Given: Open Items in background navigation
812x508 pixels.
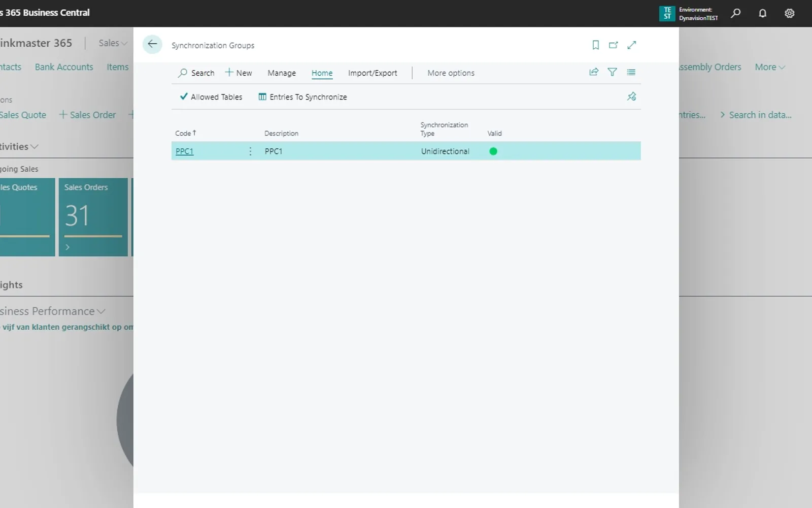Looking at the screenshot, I should pos(118,67).
